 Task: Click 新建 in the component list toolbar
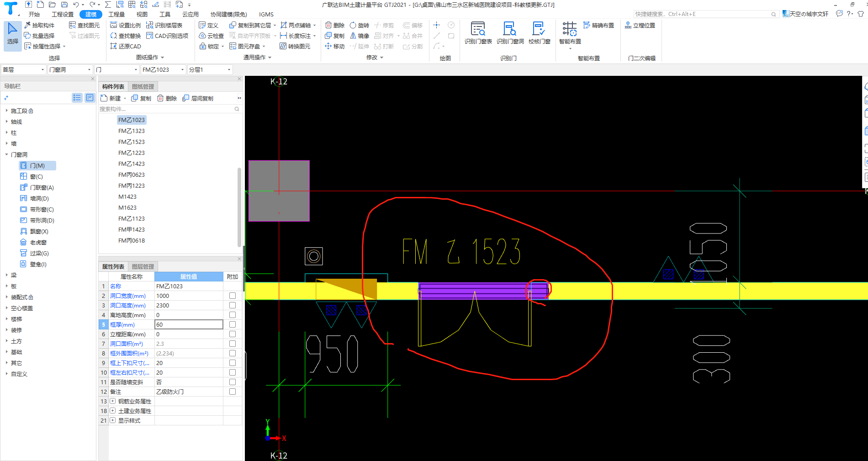point(111,98)
